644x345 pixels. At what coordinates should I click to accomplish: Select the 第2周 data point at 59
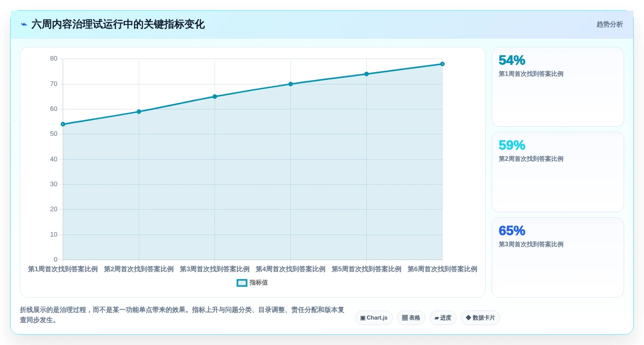click(139, 111)
